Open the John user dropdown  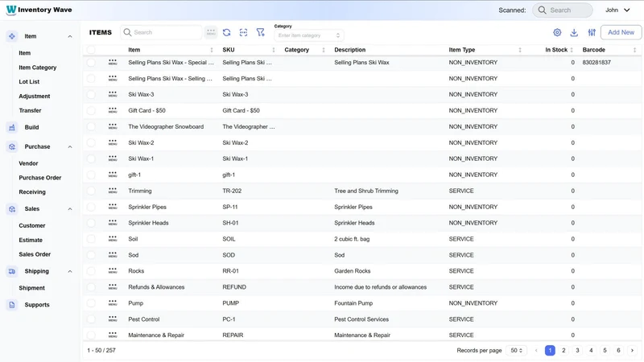(617, 10)
